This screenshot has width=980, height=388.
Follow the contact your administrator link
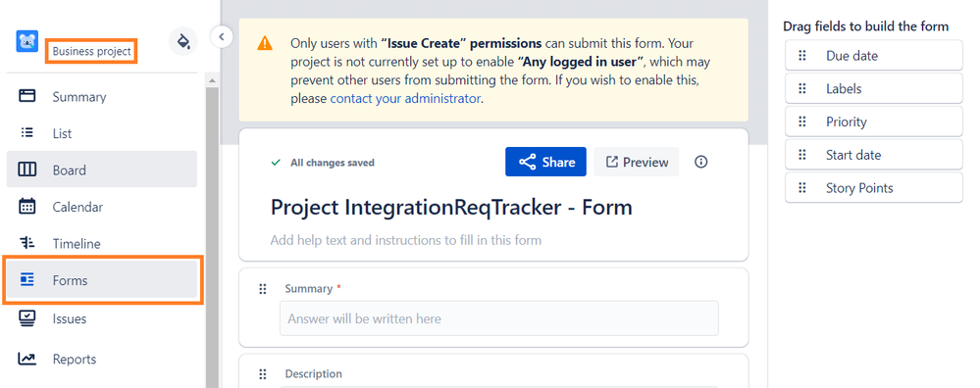(x=405, y=99)
